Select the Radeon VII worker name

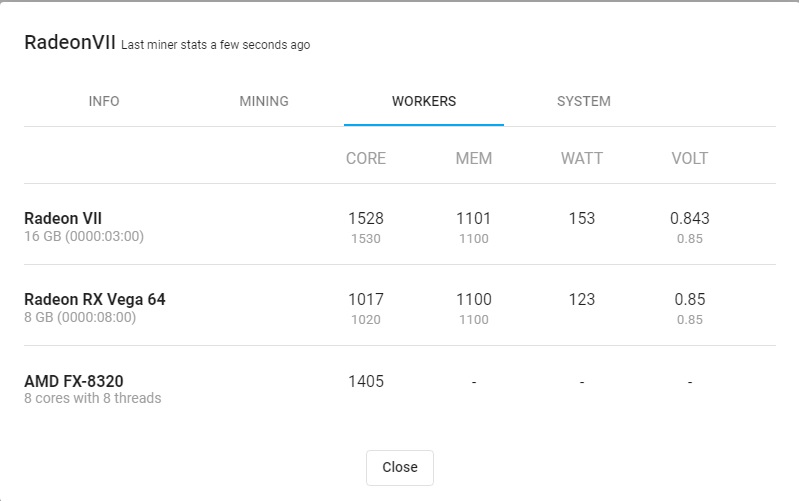[63, 218]
